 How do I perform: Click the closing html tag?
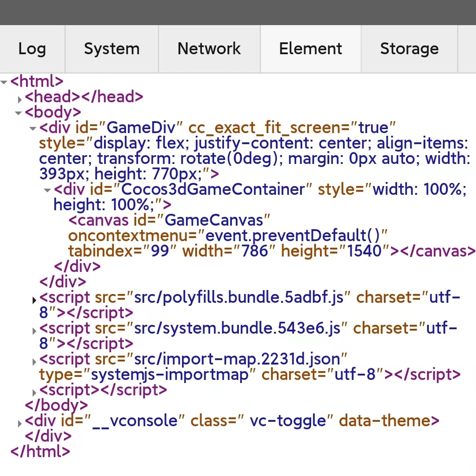point(41,452)
